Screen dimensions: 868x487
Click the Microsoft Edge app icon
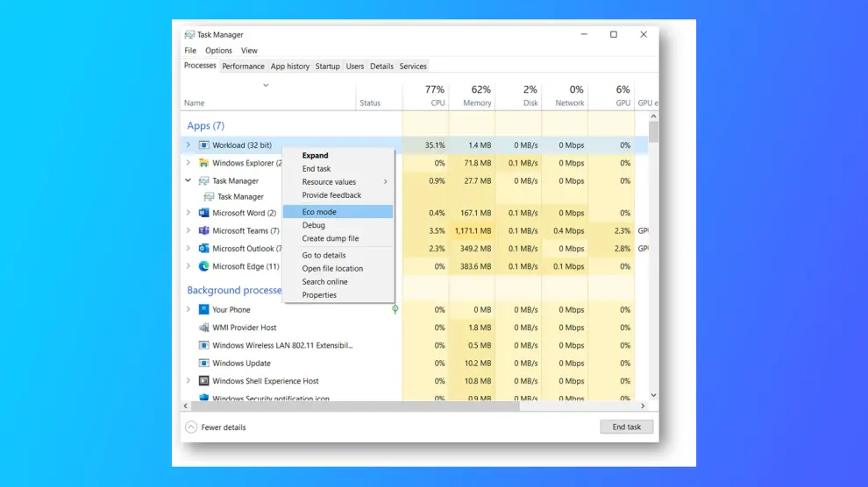[x=203, y=266]
